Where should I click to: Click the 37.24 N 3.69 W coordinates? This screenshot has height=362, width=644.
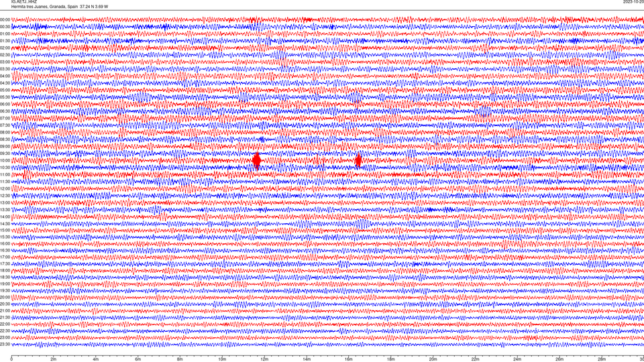(x=94, y=7)
